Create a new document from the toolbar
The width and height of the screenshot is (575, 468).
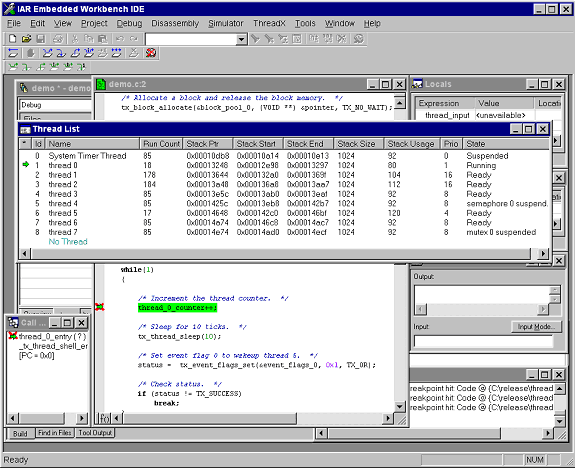[x=12, y=39]
